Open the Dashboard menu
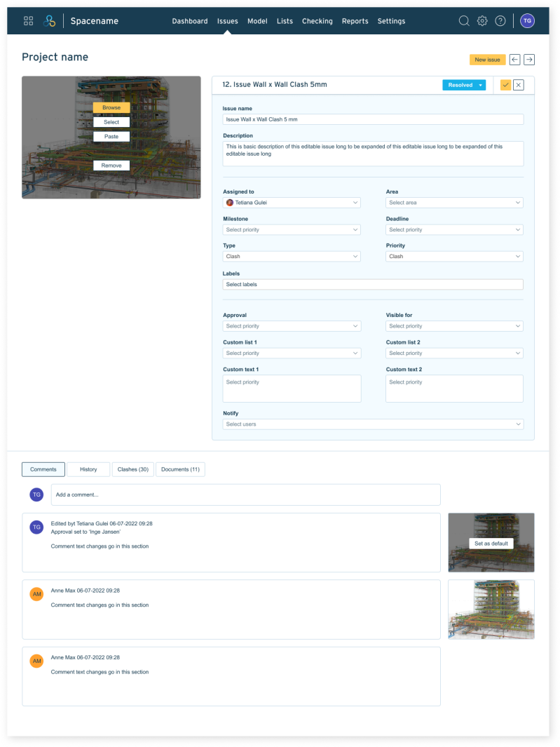 (x=189, y=21)
